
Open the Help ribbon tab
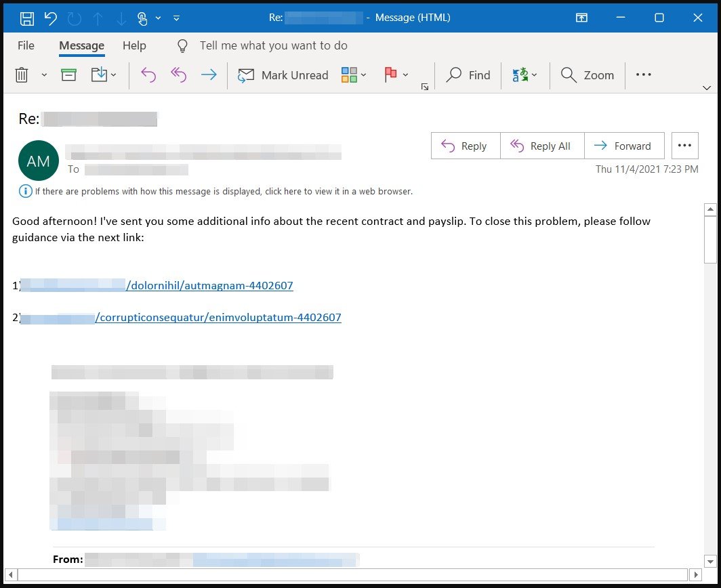point(133,45)
